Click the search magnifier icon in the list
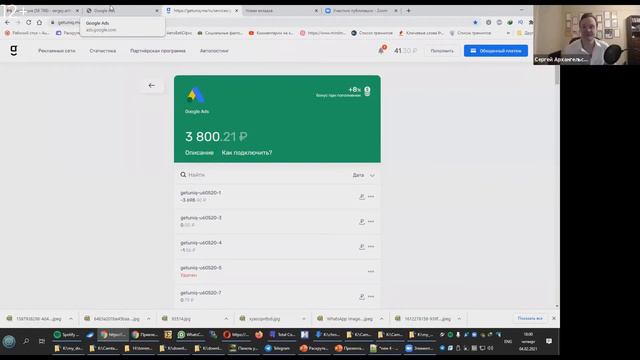640x360 pixels. pyautogui.click(x=183, y=175)
